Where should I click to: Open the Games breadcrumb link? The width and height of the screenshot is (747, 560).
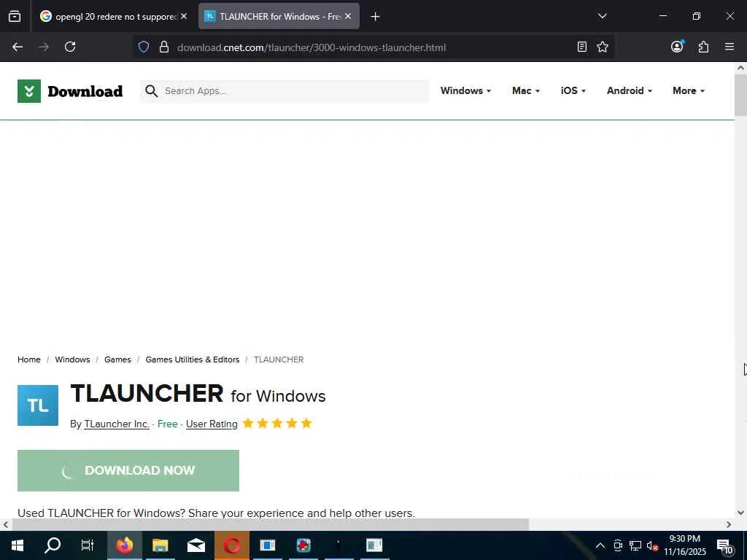(x=117, y=359)
